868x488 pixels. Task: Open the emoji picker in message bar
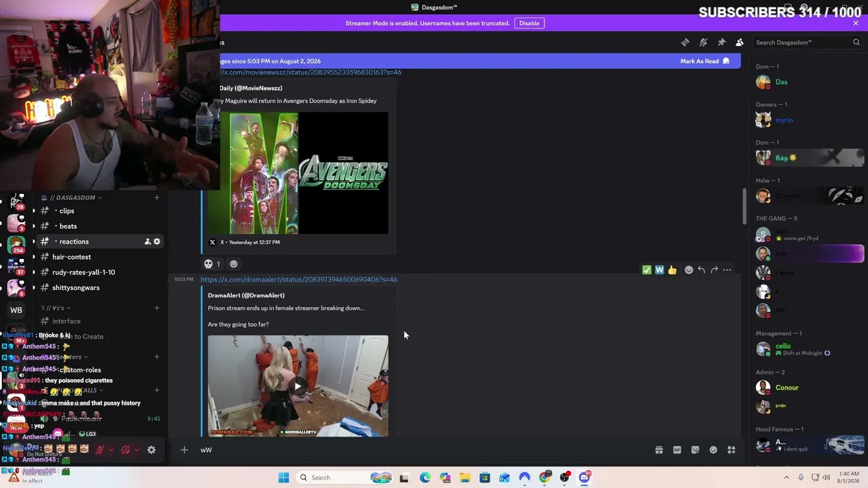[713, 449]
